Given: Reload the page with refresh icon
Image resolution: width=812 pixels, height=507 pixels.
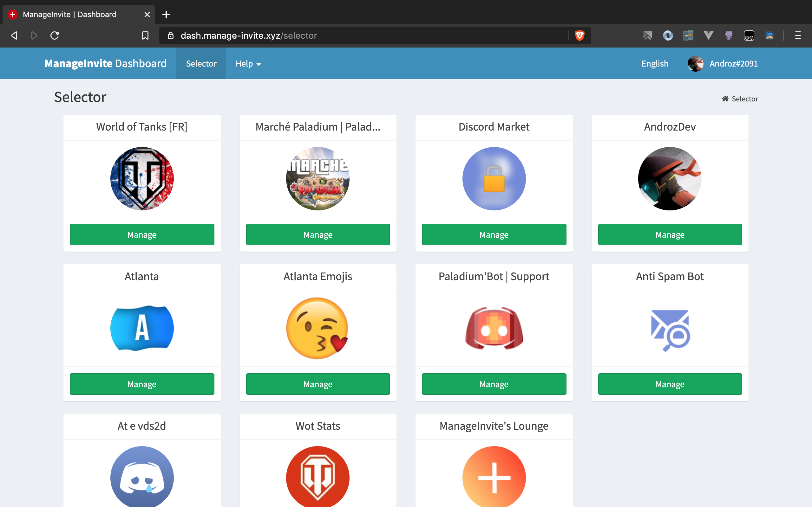Looking at the screenshot, I should click(55, 35).
